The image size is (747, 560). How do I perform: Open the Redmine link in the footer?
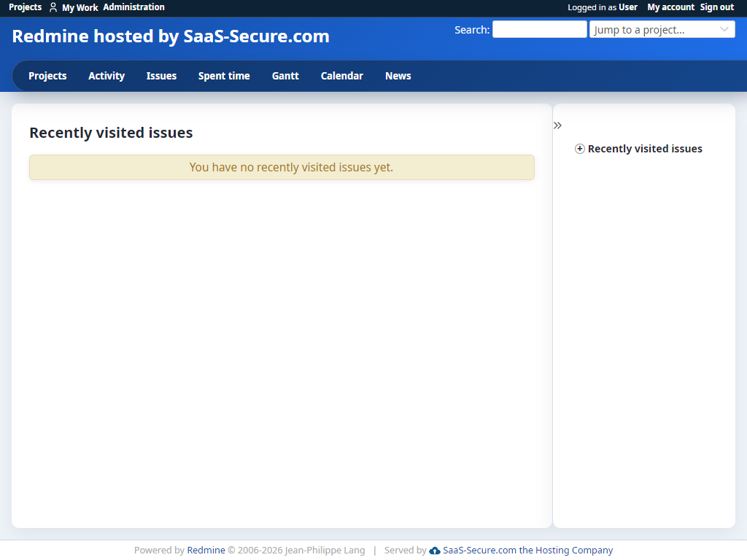[x=206, y=550]
